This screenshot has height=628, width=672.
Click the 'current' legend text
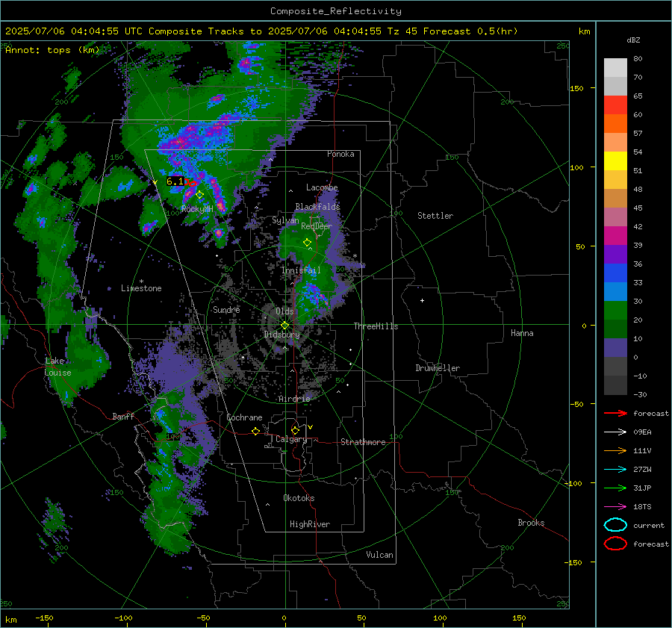click(x=649, y=525)
